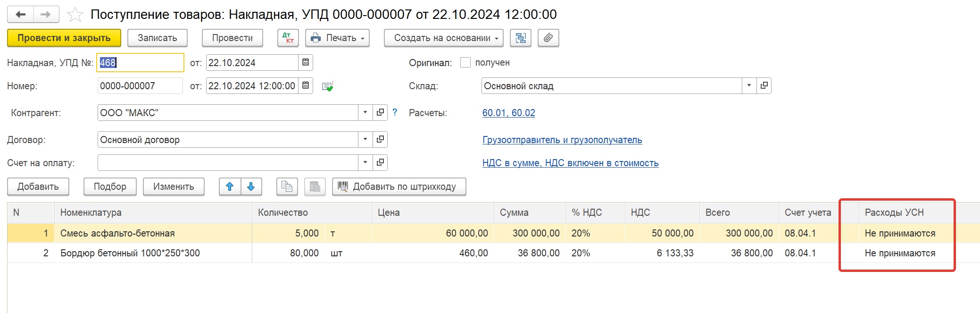
Task: Expand the Договор dropdown list
Action: (x=365, y=139)
